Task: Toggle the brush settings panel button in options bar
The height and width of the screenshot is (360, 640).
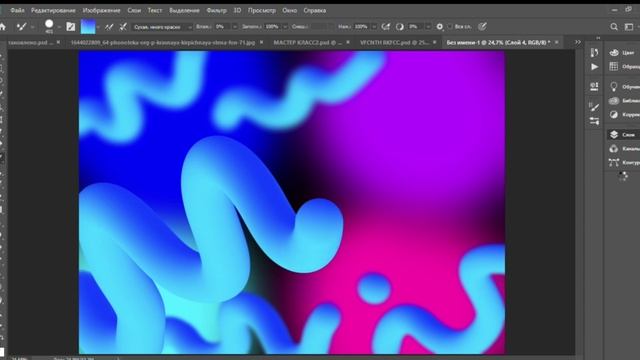Action: [x=71, y=27]
